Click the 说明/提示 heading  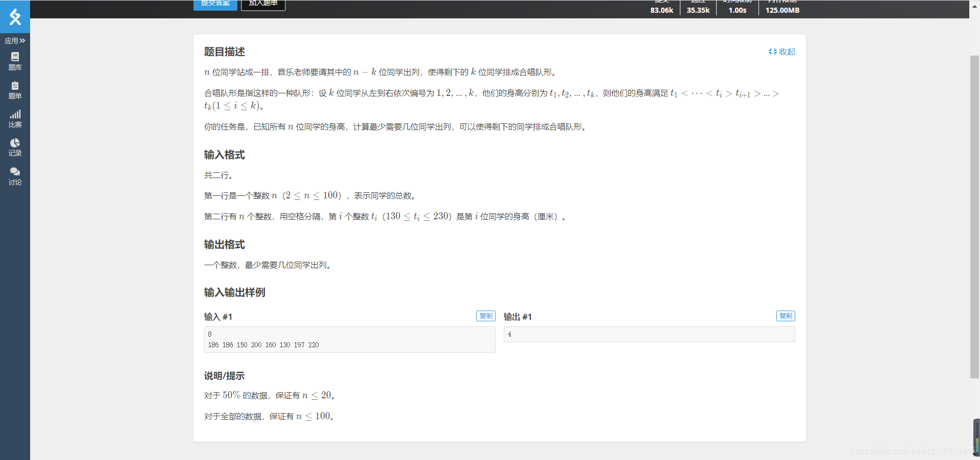coord(225,376)
